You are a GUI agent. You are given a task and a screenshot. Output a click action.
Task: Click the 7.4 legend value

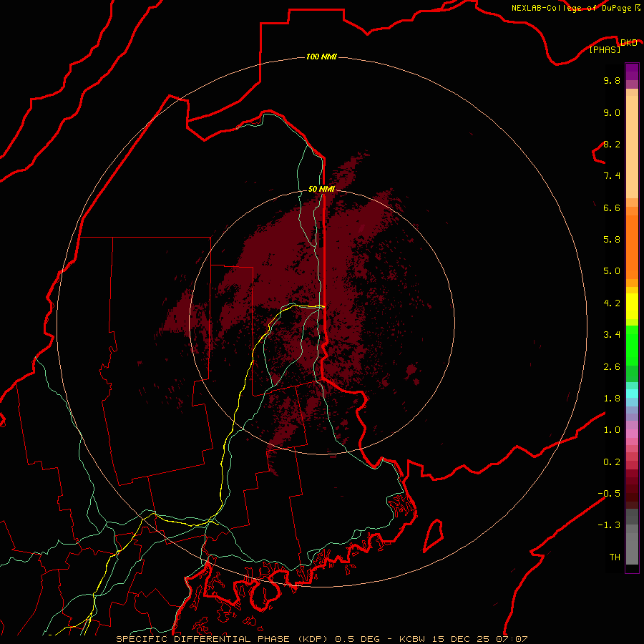[612, 176]
